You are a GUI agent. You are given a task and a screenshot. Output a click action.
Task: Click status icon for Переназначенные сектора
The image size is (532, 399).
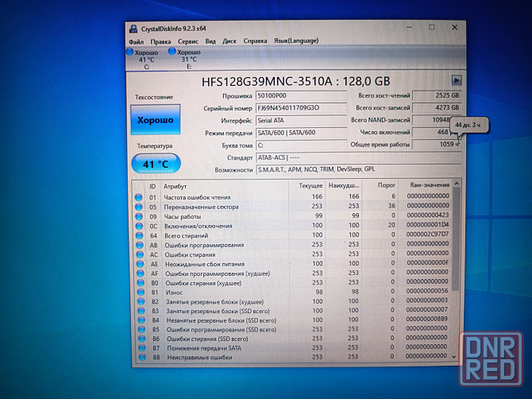point(139,207)
